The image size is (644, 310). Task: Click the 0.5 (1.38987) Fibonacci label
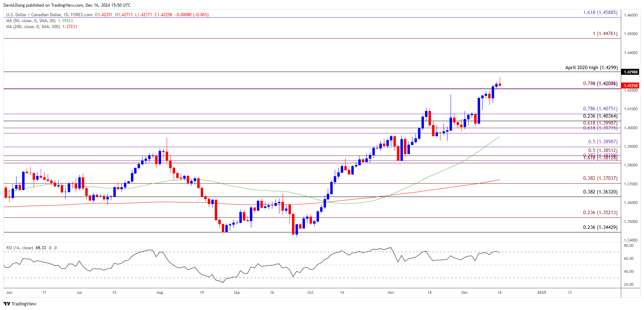coord(603,141)
